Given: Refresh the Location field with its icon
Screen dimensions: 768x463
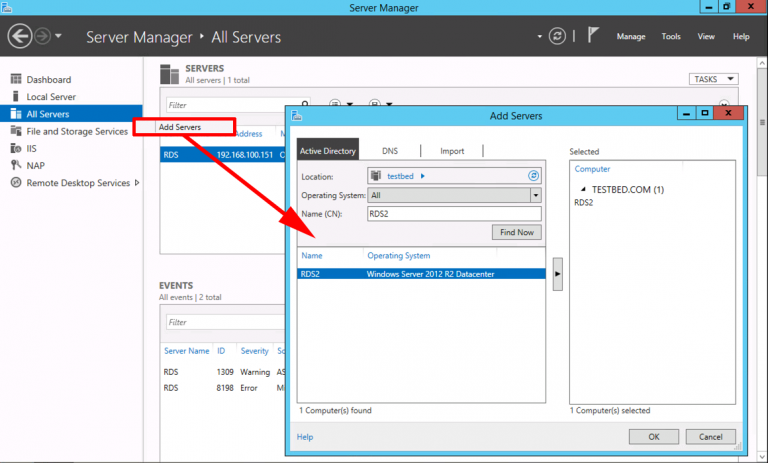Looking at the screenshot, I should point(533,175).
